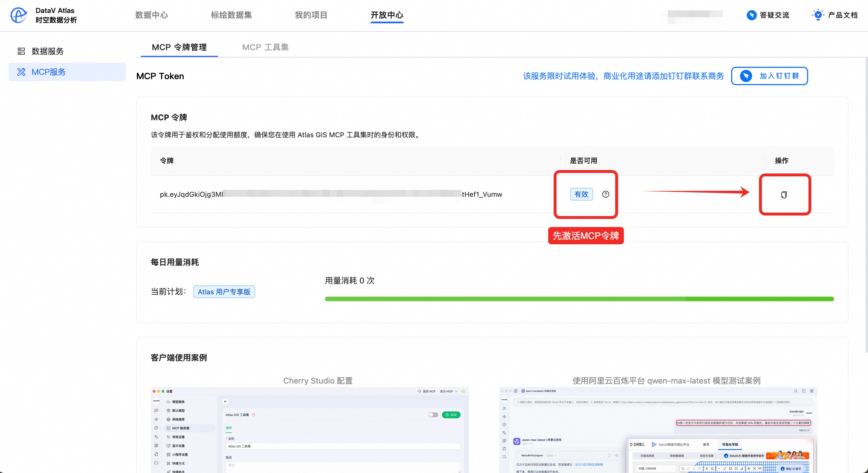Screen dimensions: 868x473
Task: Click the MCP服务 tools sidebar icon
Action: 21,72
